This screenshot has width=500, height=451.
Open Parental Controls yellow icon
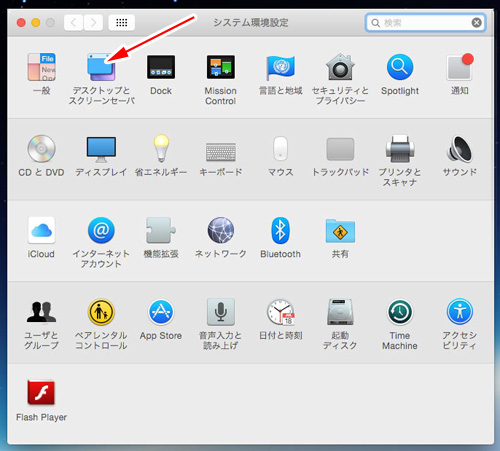(x=101, y=312)
